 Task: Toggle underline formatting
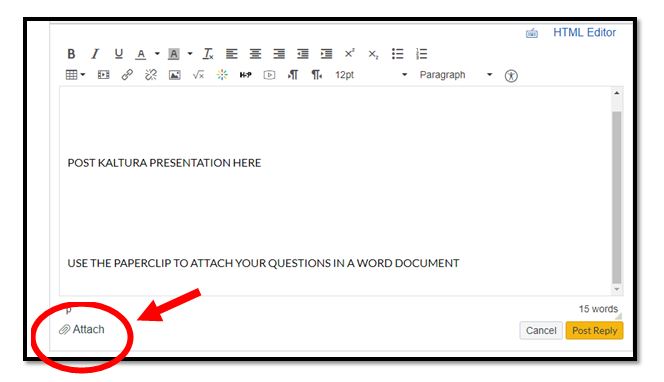pyautogui.click(x=119, y=54)
